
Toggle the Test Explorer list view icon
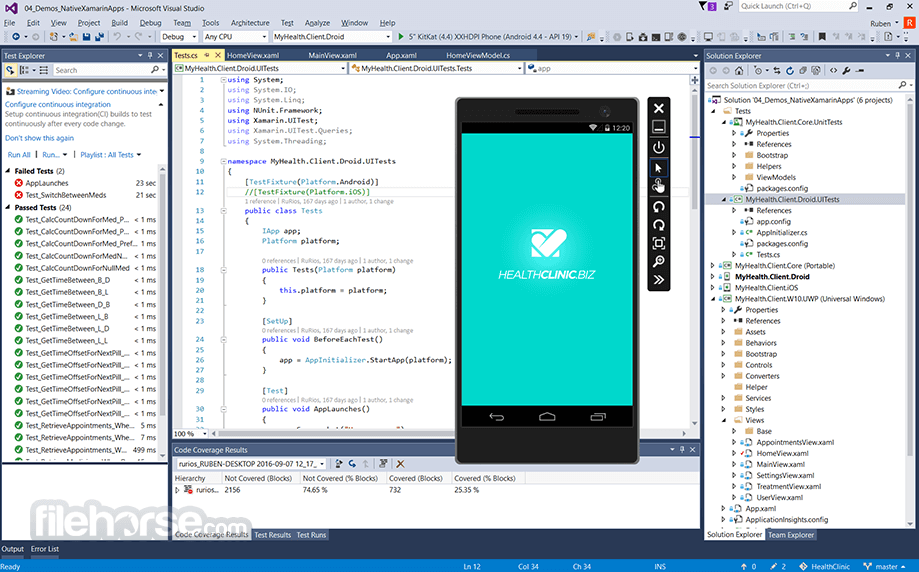coord(43,70)
